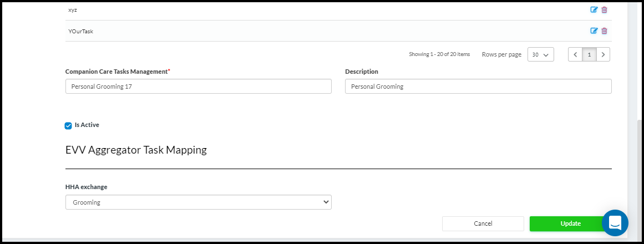Expand the HHA exchange dropdown

198,202
